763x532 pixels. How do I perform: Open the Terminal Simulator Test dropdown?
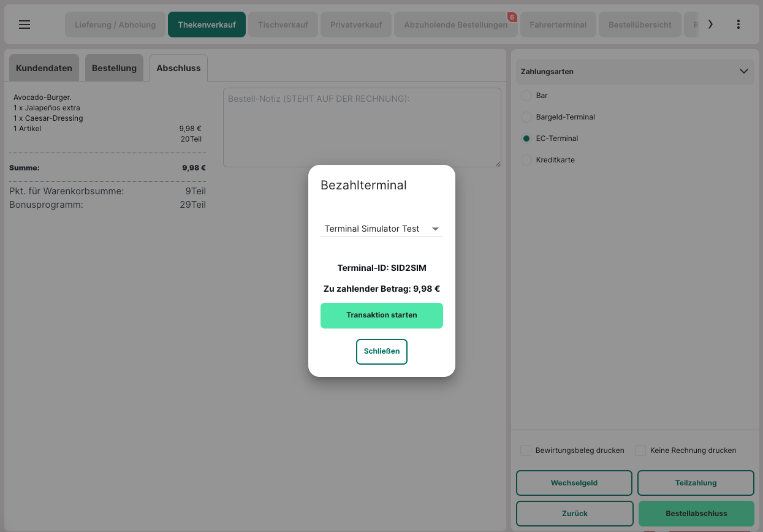pos(381,229)
